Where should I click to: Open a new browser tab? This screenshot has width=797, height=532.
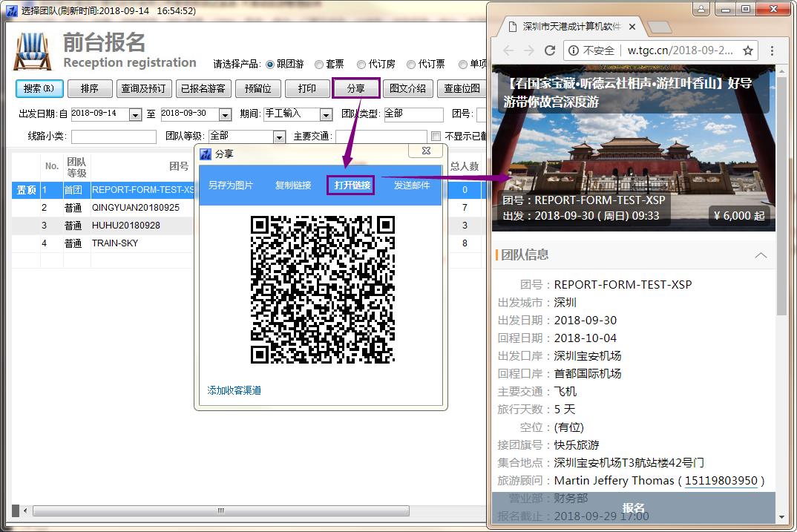point(660,27)
